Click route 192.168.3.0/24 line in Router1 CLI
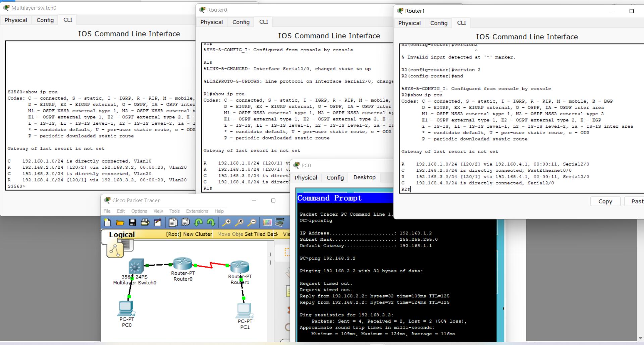644x345 pixels. [495, 177]
